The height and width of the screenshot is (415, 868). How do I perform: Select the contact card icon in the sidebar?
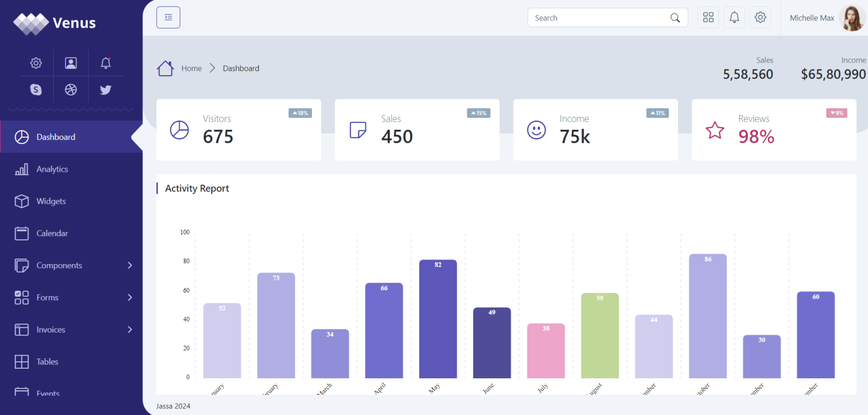[71, 63]
